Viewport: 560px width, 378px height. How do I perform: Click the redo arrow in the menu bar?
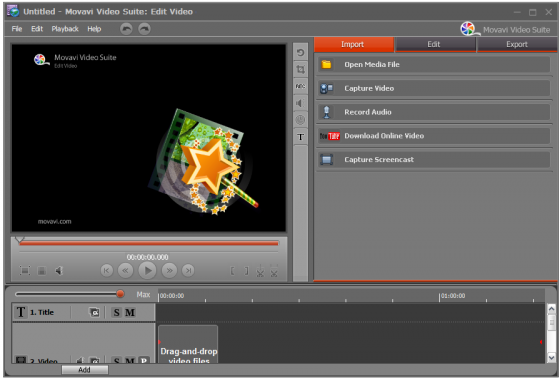(x=144, y=29)
